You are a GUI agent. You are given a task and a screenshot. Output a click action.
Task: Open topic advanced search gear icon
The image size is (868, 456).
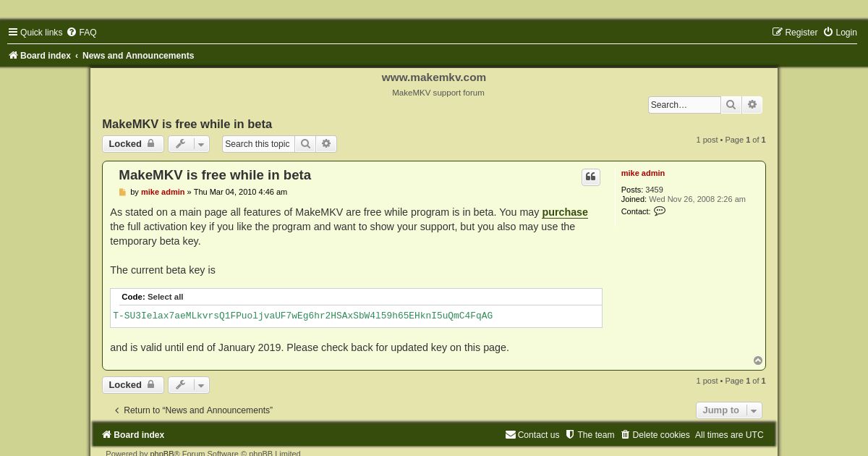pyautogui.click(x=326, y=144)
